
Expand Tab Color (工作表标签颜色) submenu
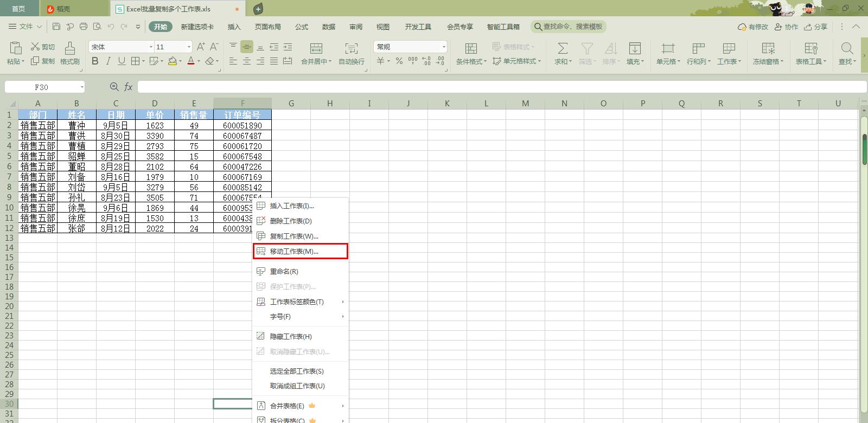pyautogui.click(x=300, y=302)
